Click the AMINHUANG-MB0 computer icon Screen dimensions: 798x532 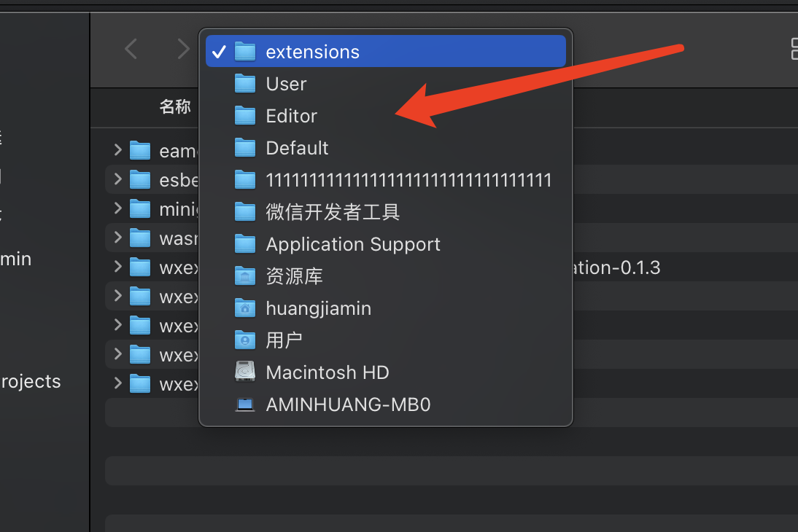point(245,404)
